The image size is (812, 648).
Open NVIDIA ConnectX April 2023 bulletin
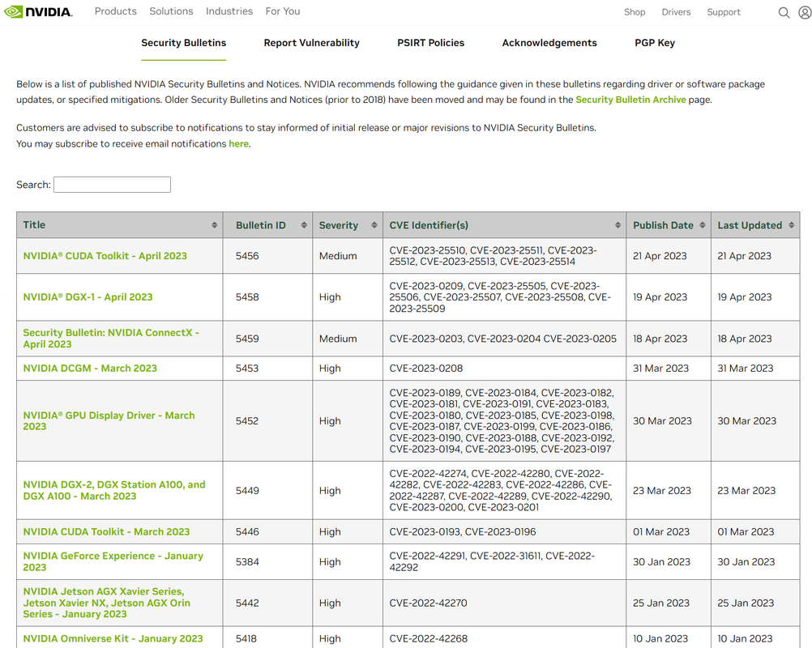pyautogui.click(x=111, y=339)
